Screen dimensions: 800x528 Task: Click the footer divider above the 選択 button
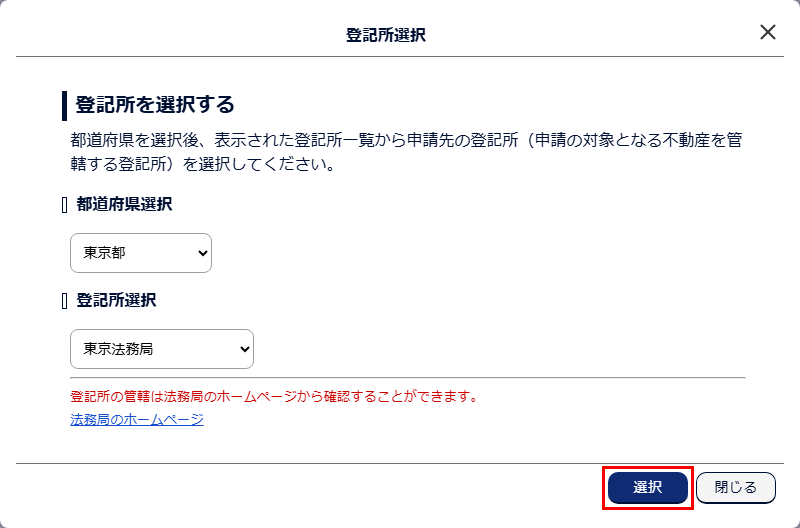(x=400, y=463)
